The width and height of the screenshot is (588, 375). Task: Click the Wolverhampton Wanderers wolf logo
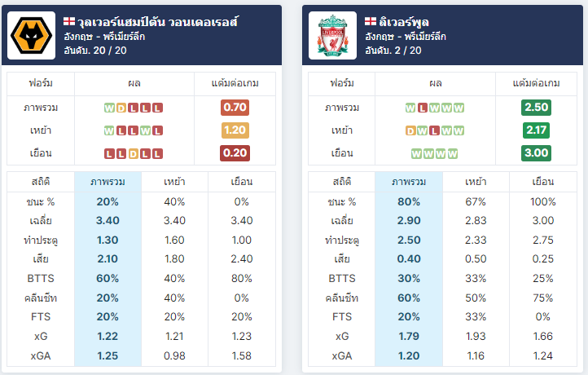click(x=31, y=36)
